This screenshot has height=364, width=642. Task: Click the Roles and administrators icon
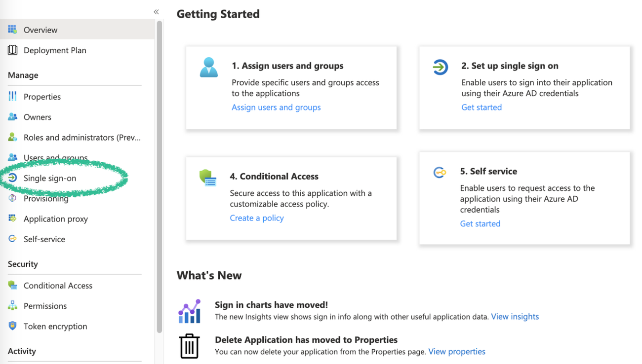[12, 137]
